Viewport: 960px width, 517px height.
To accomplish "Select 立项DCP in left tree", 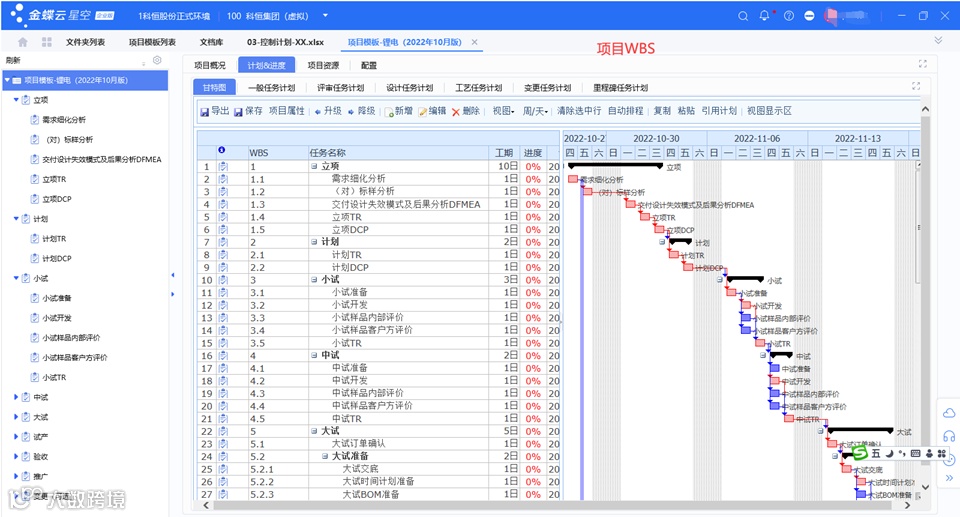I will (x=56, y=198).
